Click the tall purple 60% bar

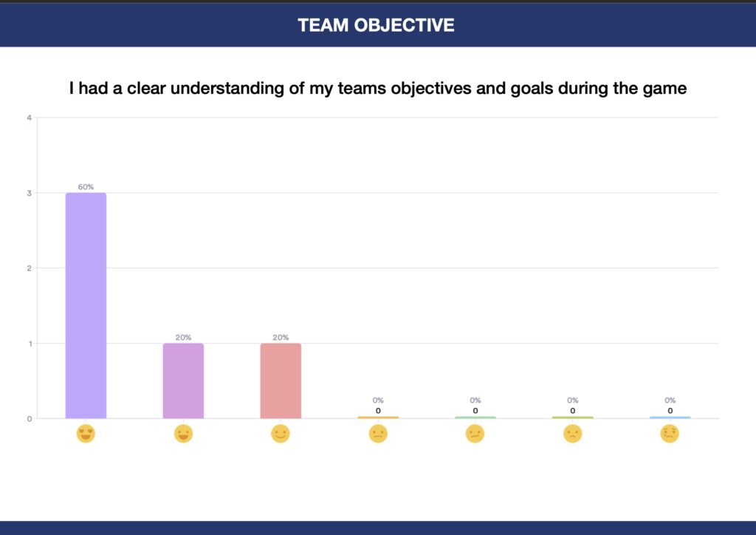click(x=86, y=305)
